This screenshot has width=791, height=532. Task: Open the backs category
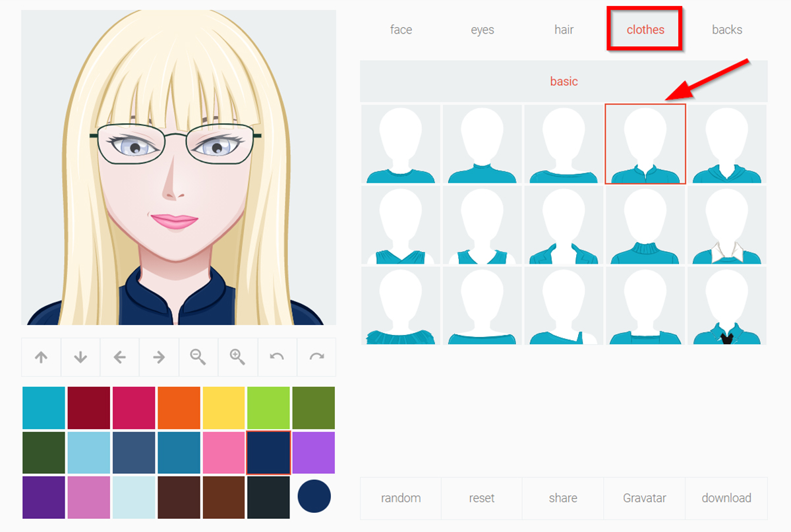coord(727,30)
